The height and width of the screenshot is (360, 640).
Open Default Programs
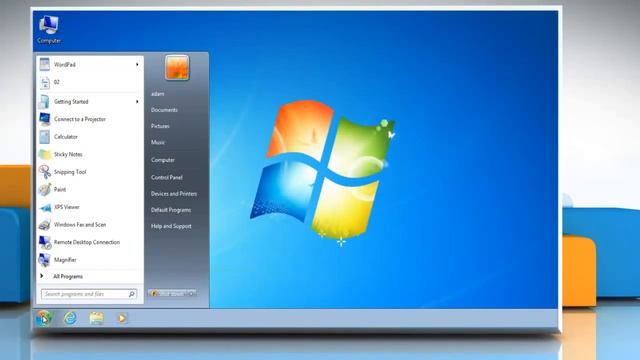pos(171,210)
